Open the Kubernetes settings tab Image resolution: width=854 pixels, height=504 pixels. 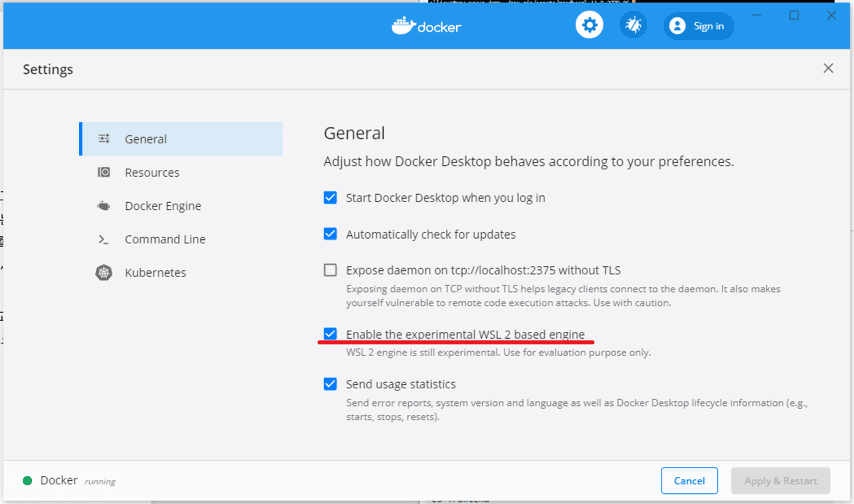coord(181,272)
